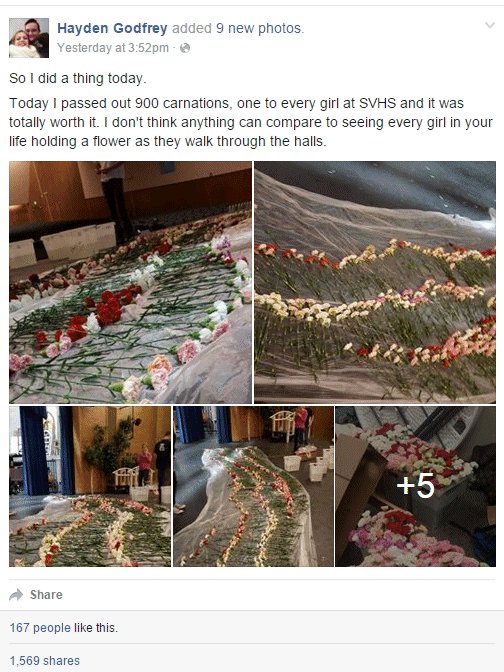Open the +5 more photos thumbnail
504x672 pixels.
pos(416,486)
